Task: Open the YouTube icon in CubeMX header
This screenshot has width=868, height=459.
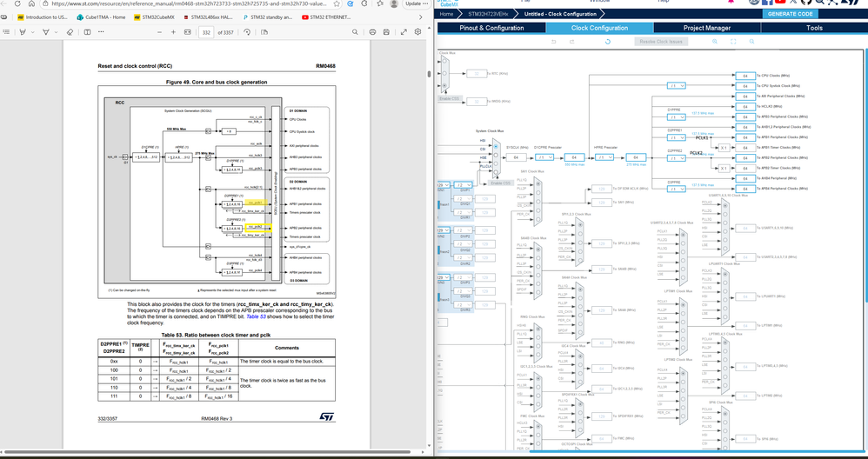Action: point(780,3)
